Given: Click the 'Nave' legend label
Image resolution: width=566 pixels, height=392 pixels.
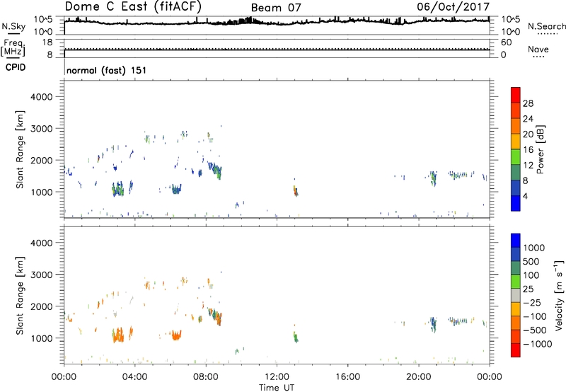Looking at the screenshot, I should point(538,50).
